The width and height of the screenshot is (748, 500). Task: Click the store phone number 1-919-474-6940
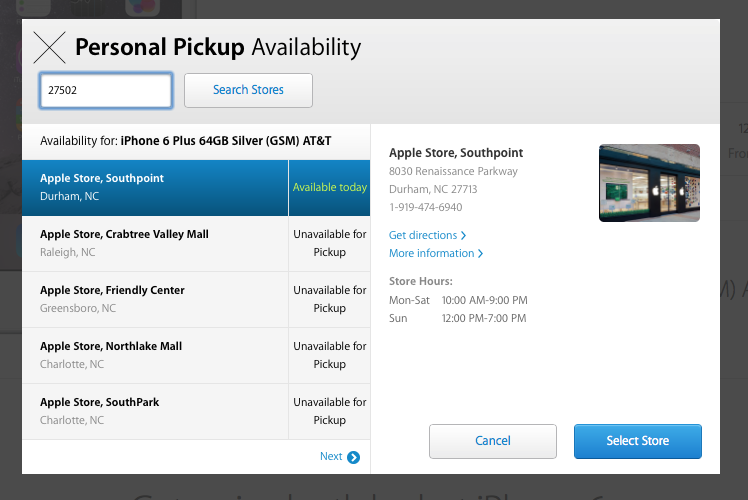point(425,207)
